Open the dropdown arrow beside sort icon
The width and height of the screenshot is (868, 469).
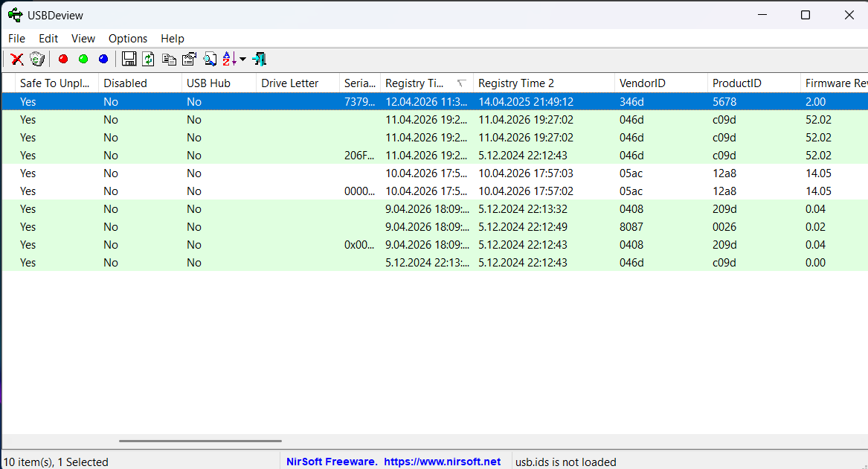(242, 60)
